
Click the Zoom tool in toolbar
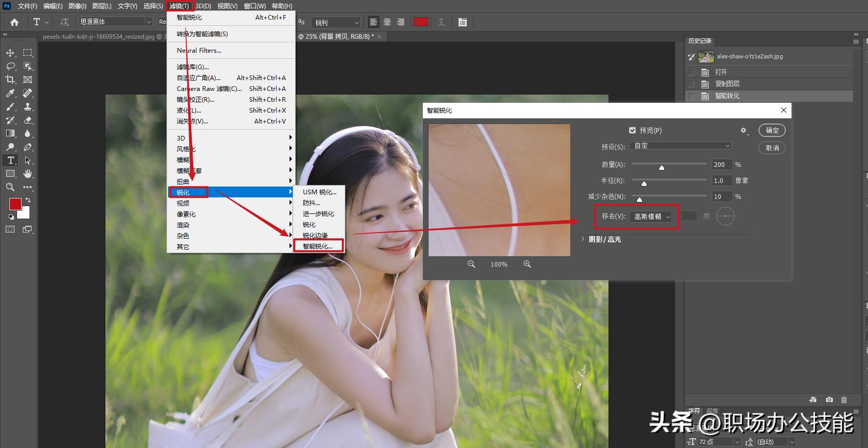[x=10, y=187]
